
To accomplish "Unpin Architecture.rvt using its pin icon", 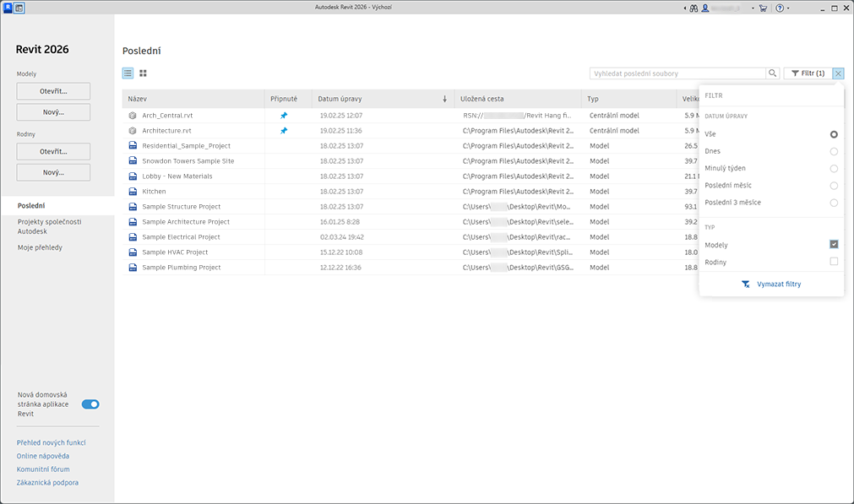I will [x=284, y=131].
